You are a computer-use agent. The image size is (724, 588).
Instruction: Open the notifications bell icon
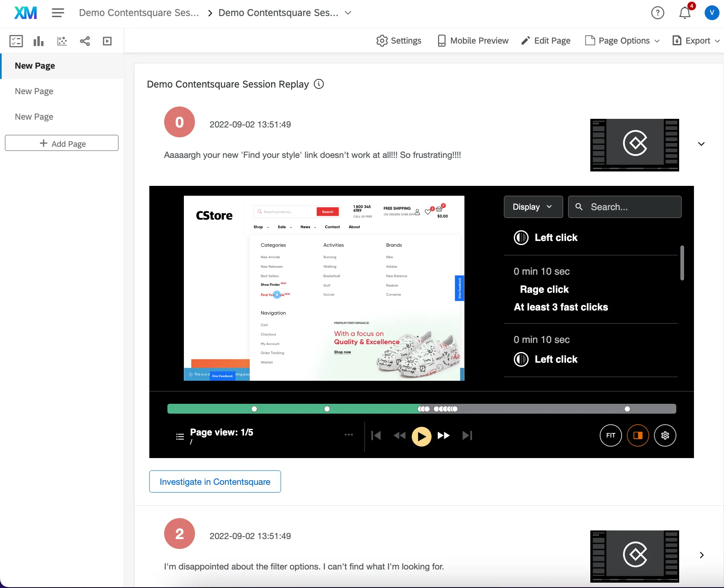click(685, 13)
